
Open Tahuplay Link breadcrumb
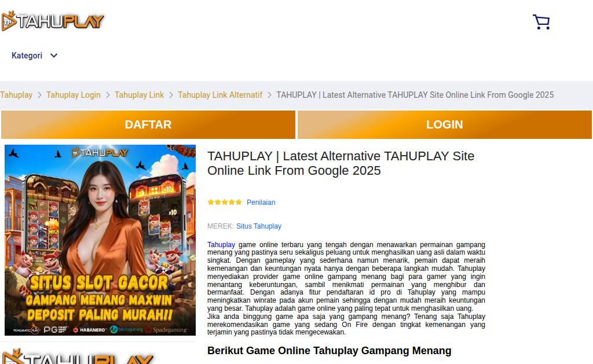[139, 95]
